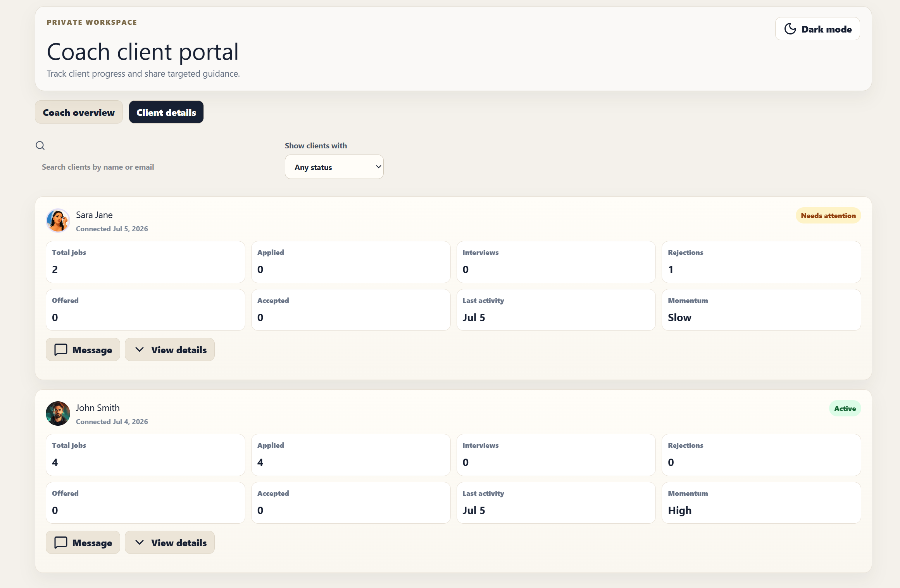The height and width of the screenshot is (588, 900).
Task: Click John Smith's Total jobs card
Action: click(145, 455)
